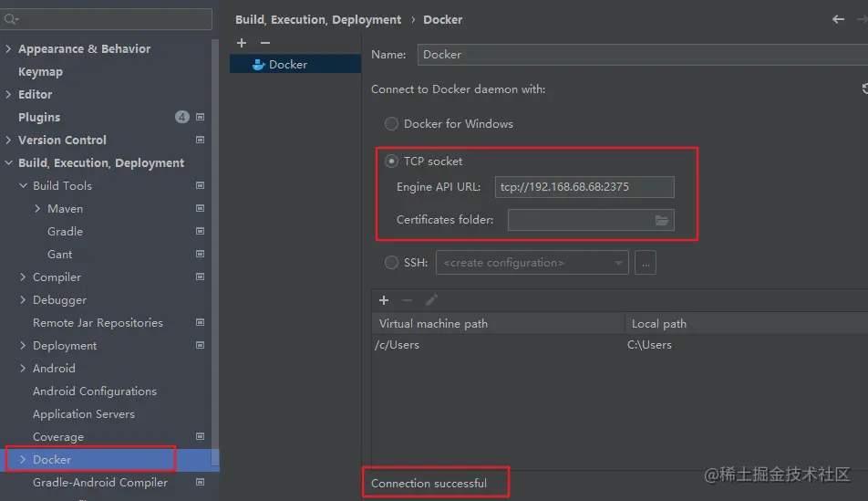Click project-level icon next to Remote Jar Repositories
868x501 pixels.
pos(201,322)
